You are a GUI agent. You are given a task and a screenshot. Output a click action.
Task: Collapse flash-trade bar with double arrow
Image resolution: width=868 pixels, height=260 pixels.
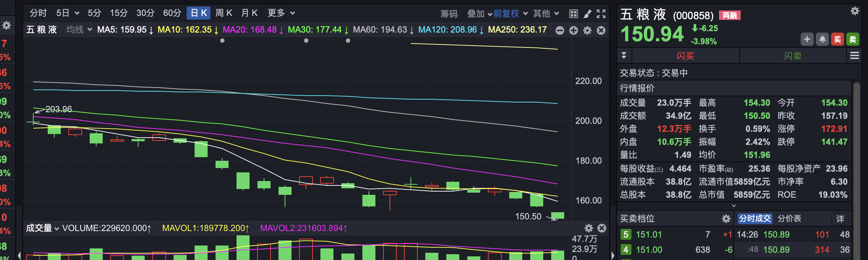[x=624, y=55]
